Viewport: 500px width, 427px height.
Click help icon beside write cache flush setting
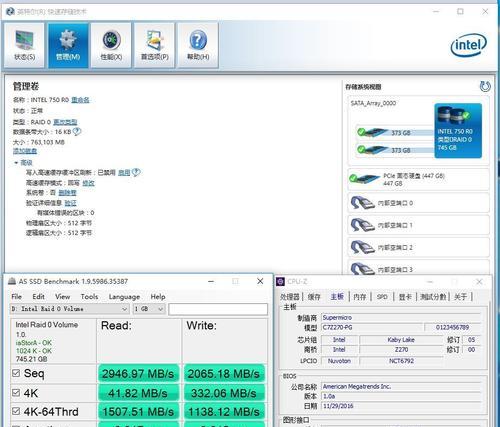[136, 172]
